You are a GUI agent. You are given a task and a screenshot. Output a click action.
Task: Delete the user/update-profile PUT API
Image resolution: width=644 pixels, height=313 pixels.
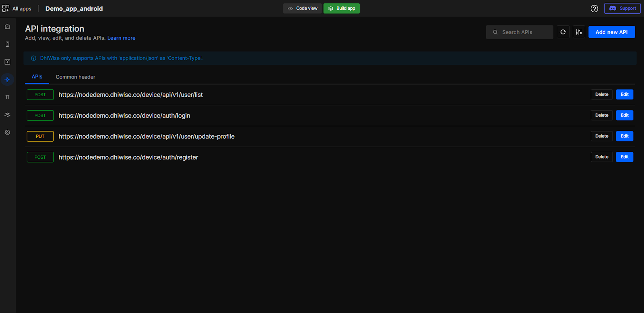tap(601, 136)
